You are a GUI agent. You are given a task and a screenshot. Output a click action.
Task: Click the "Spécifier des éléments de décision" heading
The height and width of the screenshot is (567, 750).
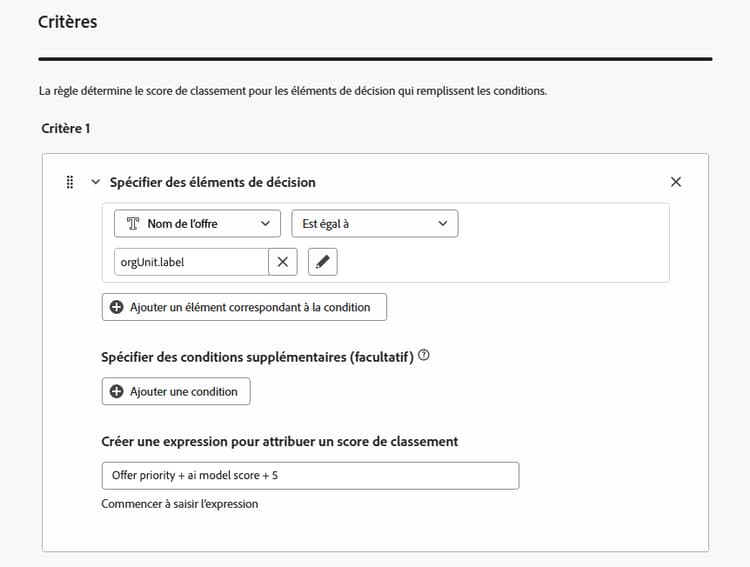point(212,182)
